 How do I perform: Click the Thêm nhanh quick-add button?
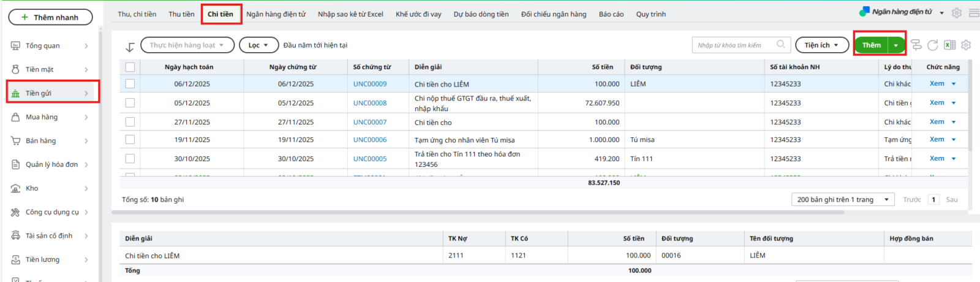[50, 17]
